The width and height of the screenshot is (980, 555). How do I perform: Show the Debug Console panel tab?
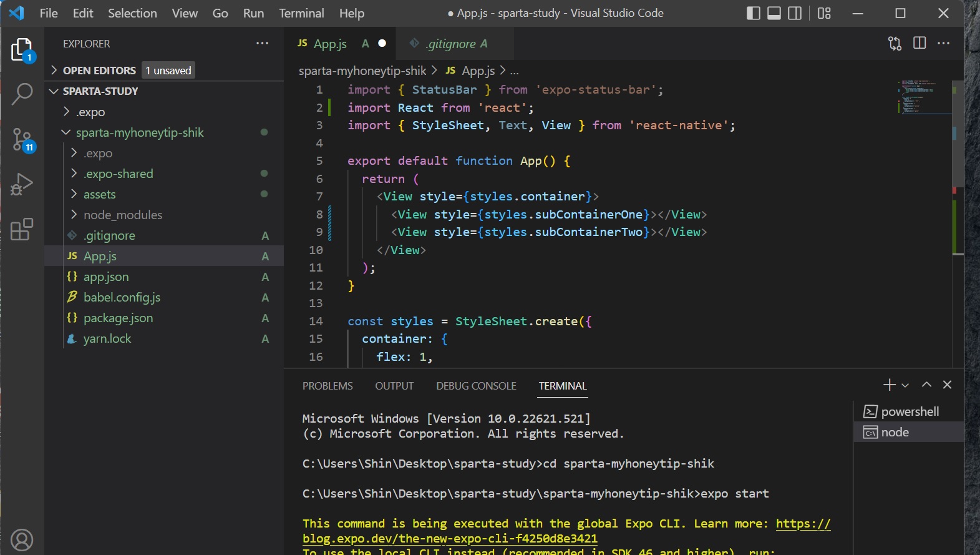tap(476, 386)
